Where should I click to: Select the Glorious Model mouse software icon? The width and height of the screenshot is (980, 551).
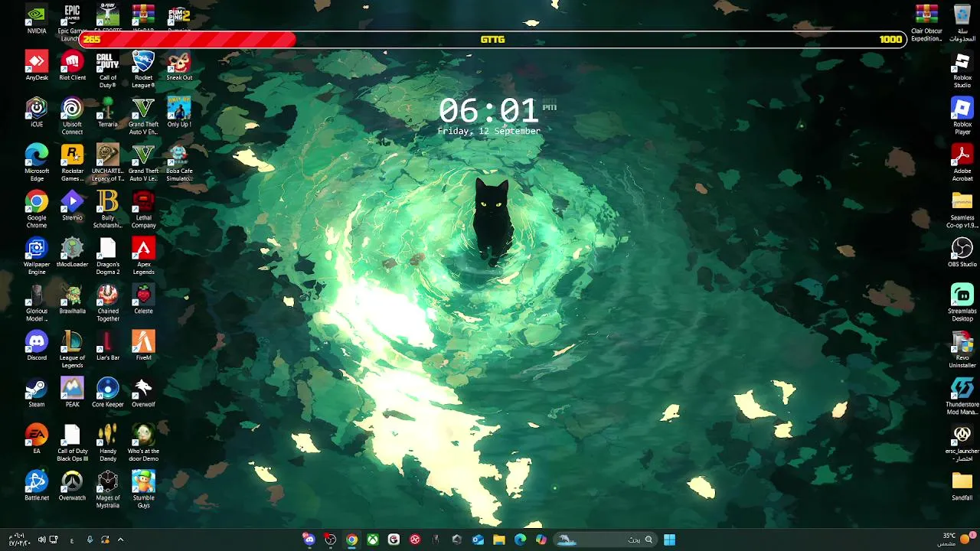coord(36,303)
